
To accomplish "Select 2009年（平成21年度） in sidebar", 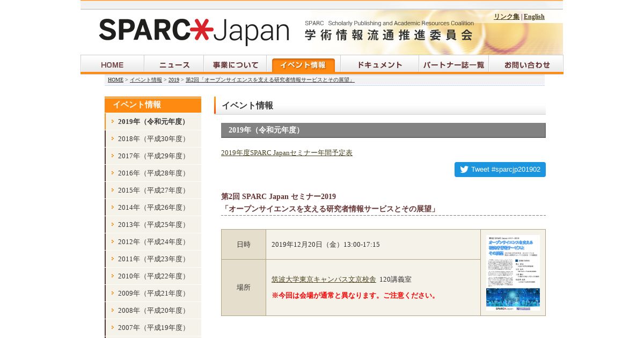I will pyautogui.click(x=153, y=293).
